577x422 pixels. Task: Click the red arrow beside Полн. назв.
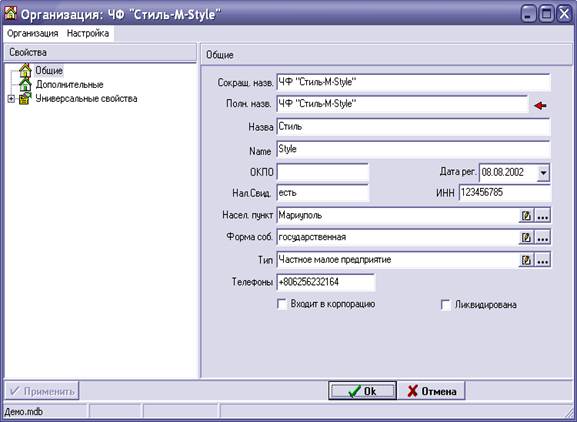pyautogui.click(x=540, y=106)
